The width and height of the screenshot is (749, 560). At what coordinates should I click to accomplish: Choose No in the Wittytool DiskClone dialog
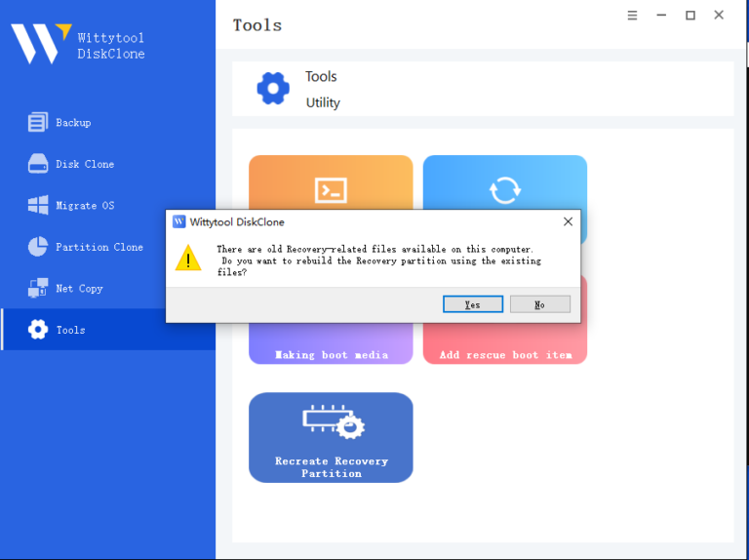point(539,304)
